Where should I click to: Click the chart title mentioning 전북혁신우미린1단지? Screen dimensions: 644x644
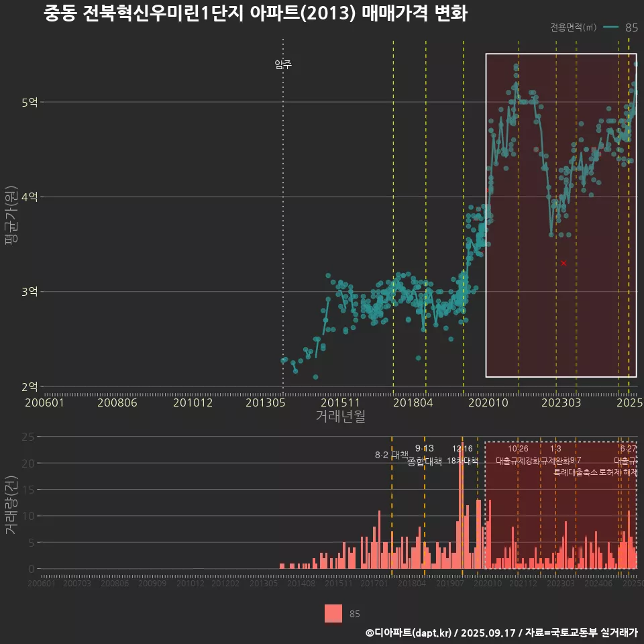[x=255, y=13]
